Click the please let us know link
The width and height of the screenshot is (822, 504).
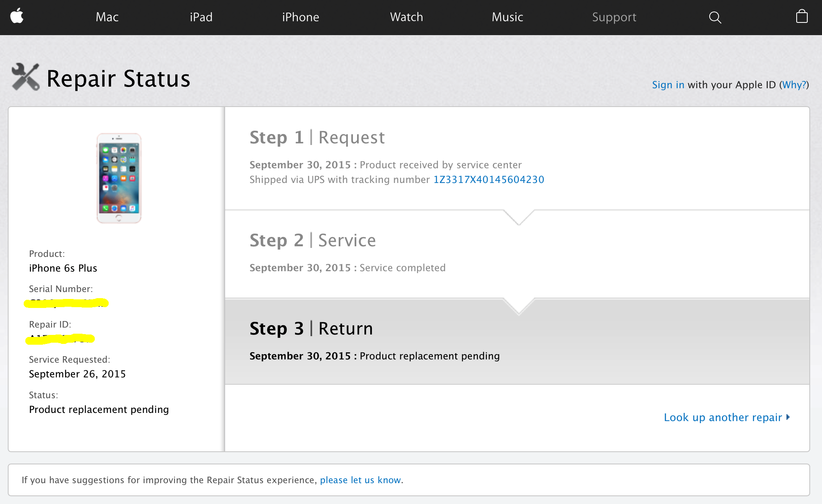[360, 480]
